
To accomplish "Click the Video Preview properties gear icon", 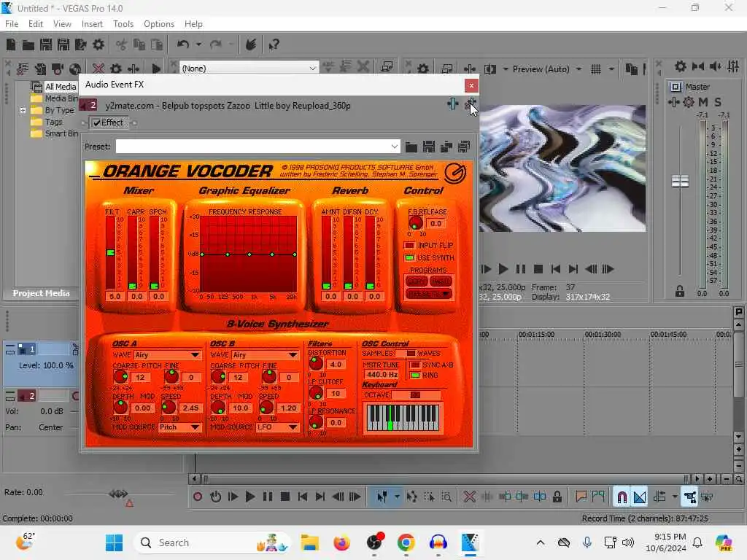I will coord(423,69).
